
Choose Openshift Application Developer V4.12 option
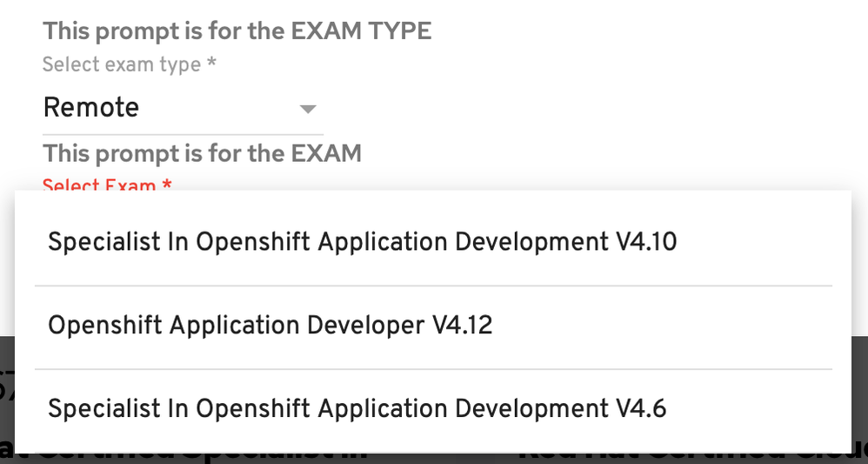[270, 326]
